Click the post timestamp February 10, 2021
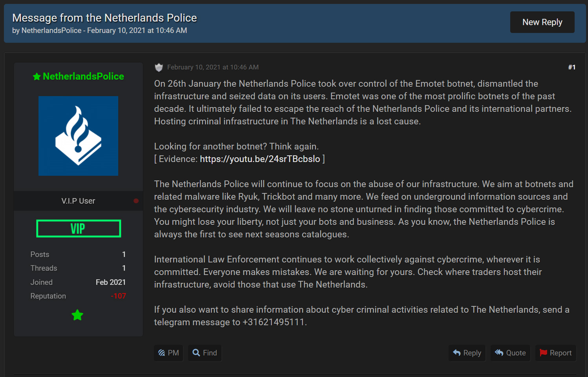Screen dimensions: 588x377 (213, 67)
